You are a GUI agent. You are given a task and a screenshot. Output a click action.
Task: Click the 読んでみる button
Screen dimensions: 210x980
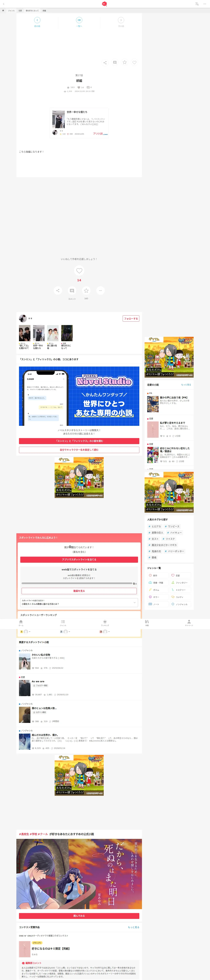click(79, 916)
